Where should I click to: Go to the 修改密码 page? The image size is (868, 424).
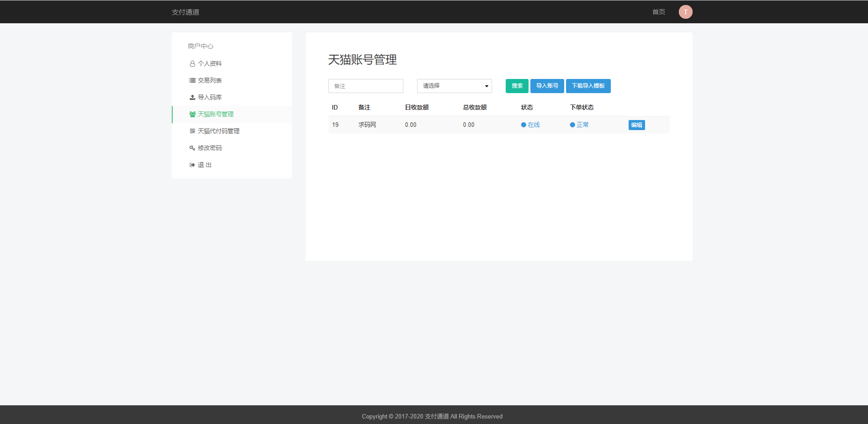click(232, 148)
